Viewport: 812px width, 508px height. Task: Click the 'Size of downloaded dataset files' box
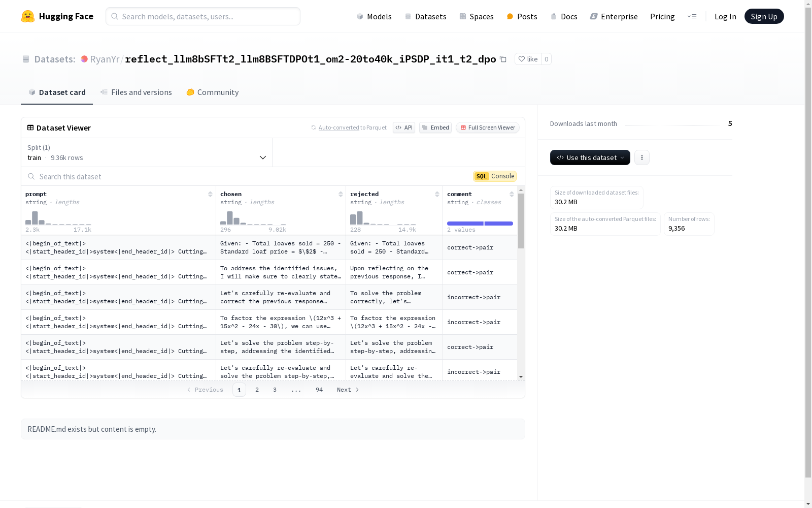596,198
